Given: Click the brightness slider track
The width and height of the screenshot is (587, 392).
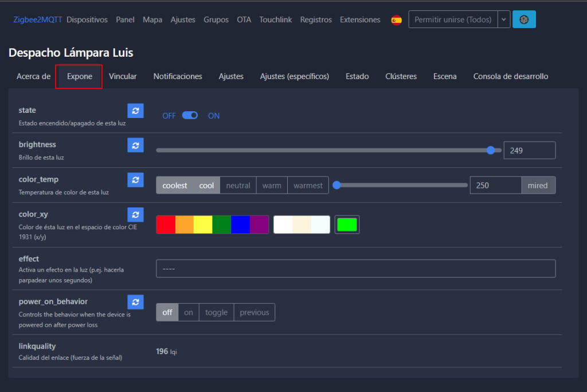Looking at the screenshot, I should click(321, 150).
